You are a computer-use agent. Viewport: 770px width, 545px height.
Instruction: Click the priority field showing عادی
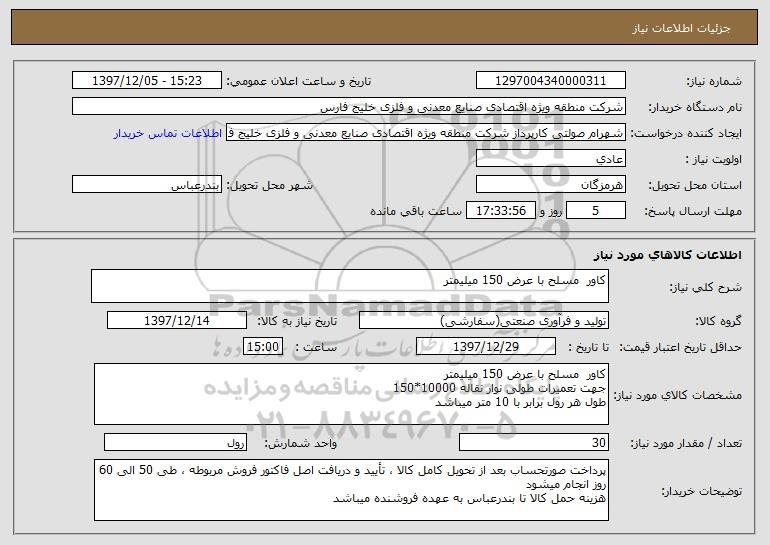coord(550,159)
